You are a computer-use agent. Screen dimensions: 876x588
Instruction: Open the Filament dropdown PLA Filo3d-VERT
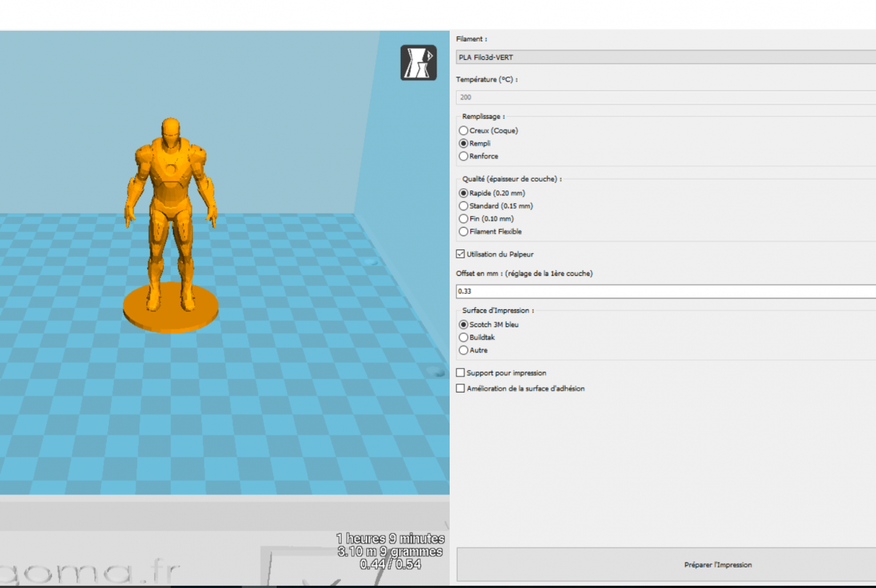(x=666, y=57)
